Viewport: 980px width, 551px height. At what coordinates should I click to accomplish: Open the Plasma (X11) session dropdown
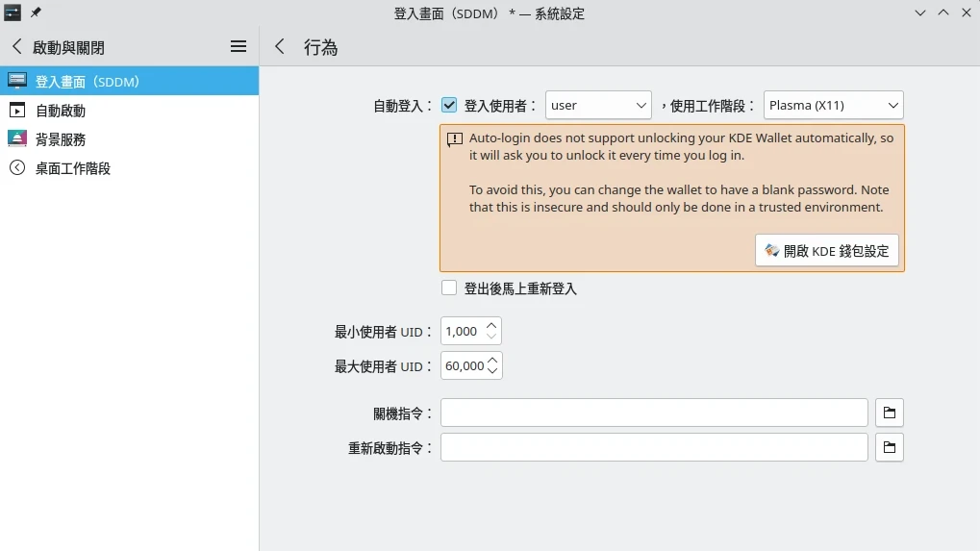pos(834,105)
